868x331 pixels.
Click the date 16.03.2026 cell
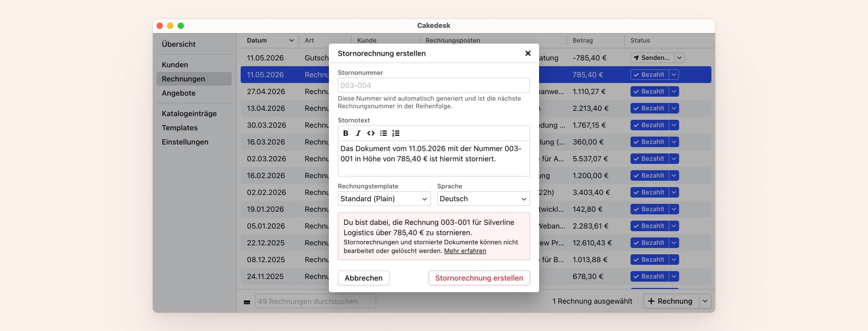click(x=266, y=142)
